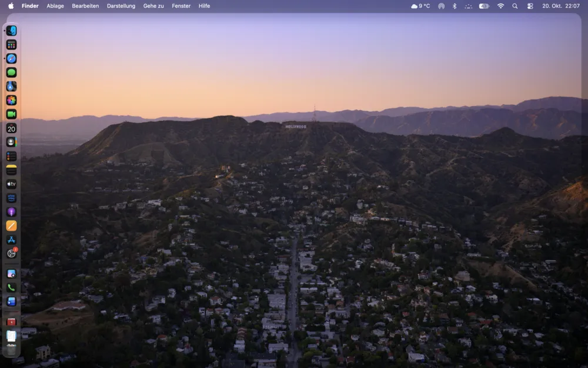Launch Reminders from the Dock
Image resolution: width=588 pixels, height=368 pixels.
pyautogui.click(x=11, y=156)
